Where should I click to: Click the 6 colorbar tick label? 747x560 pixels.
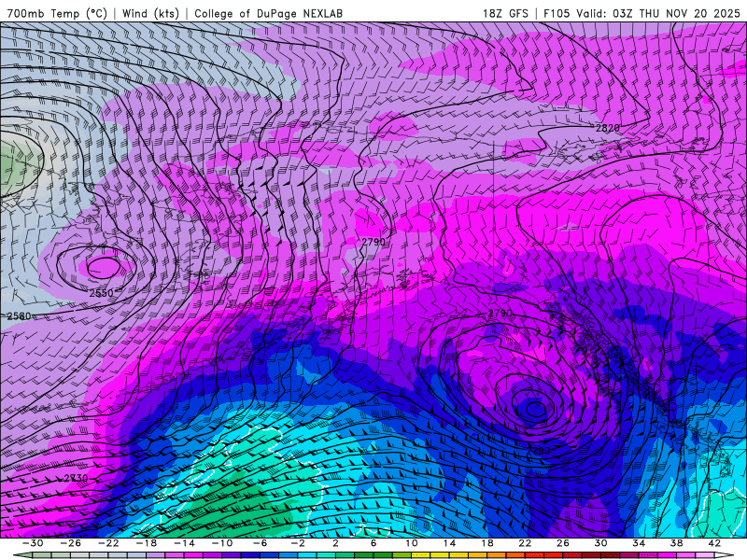coord(373,543)
